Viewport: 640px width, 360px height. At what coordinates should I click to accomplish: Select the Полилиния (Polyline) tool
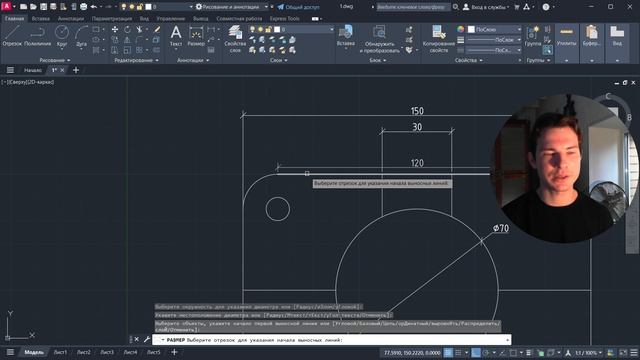[38, 36]
